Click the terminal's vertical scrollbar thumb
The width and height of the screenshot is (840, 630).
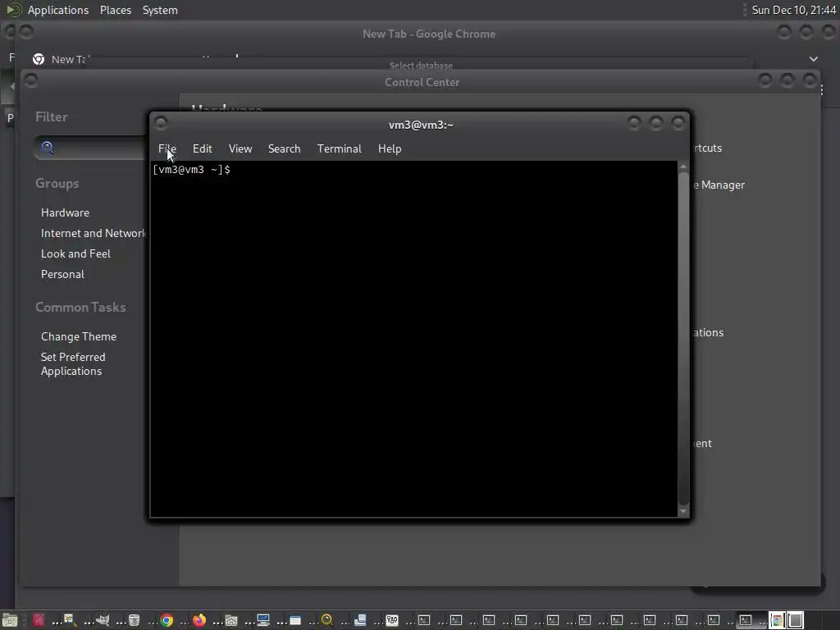click(x=683, y=337)
